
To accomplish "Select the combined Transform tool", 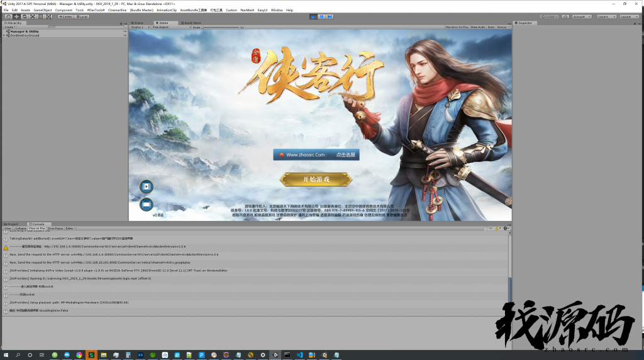I will coord(49,16).
